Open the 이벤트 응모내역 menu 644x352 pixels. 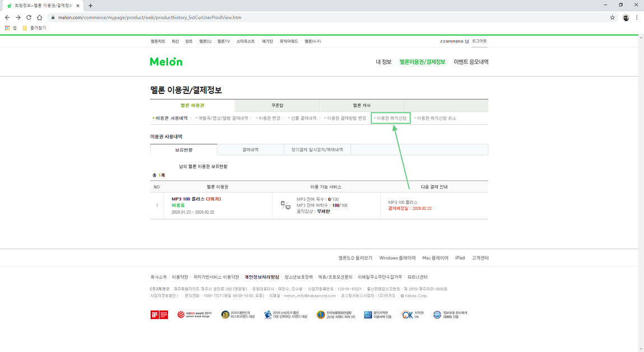pos(471,62)
